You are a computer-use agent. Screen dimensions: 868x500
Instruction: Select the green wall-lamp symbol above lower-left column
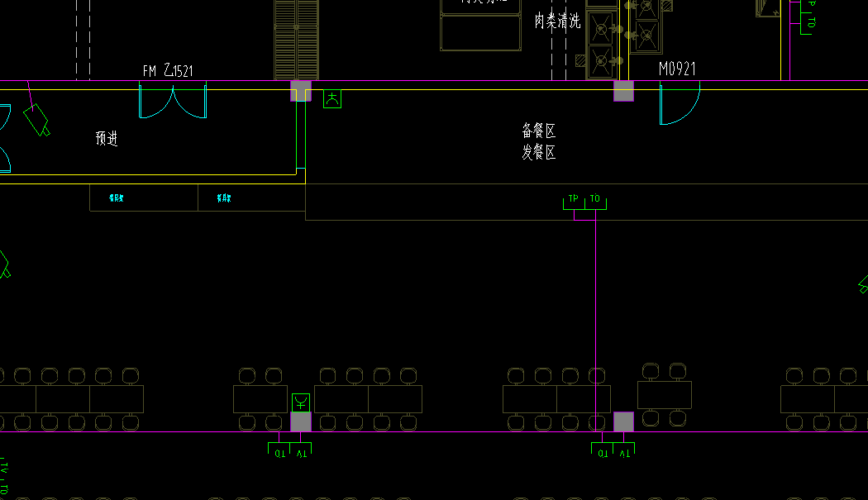point(301,402)
